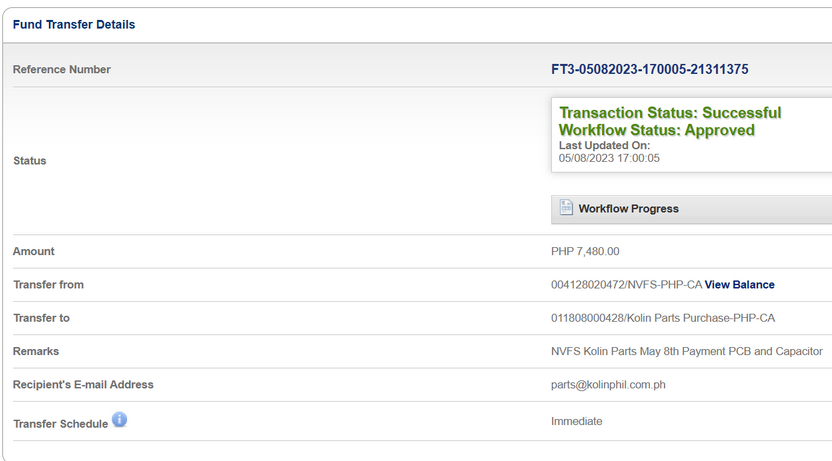The height and width of the screenshot is (461, 832).
Task: Click the remarks text about PCB and Capacitor
Action: coord(686,351)
